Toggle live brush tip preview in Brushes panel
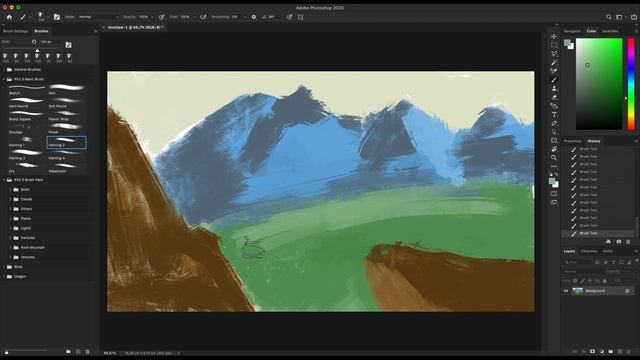Screen dimensions: 640x360 [x=69, y=45]
